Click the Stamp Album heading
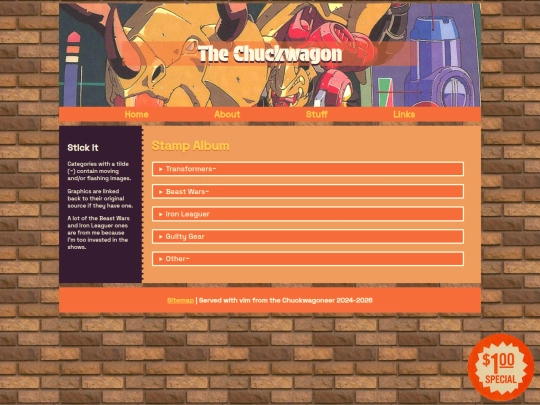Screen dimensions: 540x405 [x=190, y=146]
